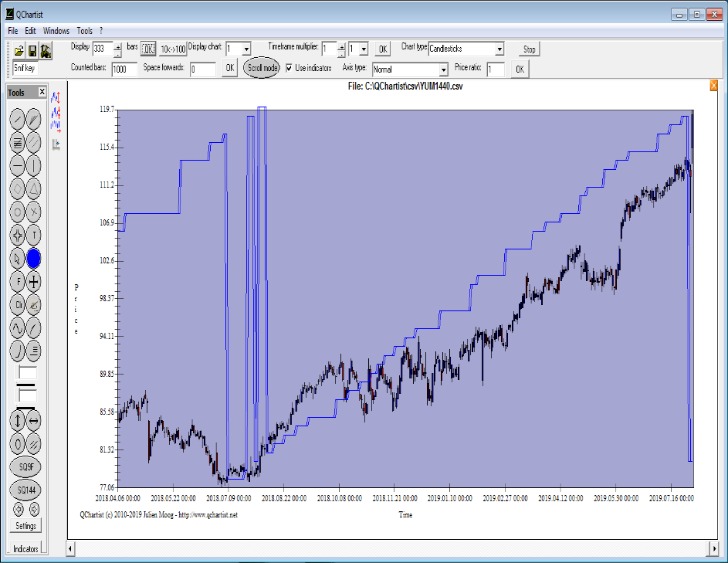Click the SQ144 tool button
This screenshot has height=563, width=728.
coord(25,490)
